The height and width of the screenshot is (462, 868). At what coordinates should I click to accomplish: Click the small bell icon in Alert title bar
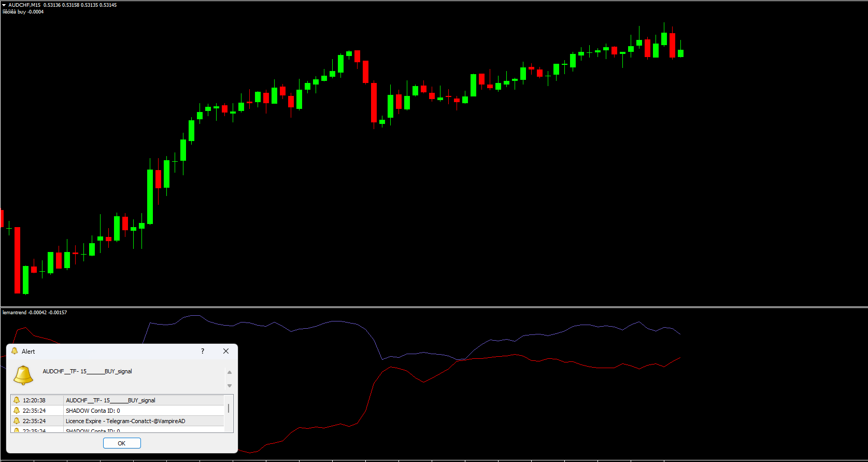point(15,351)
